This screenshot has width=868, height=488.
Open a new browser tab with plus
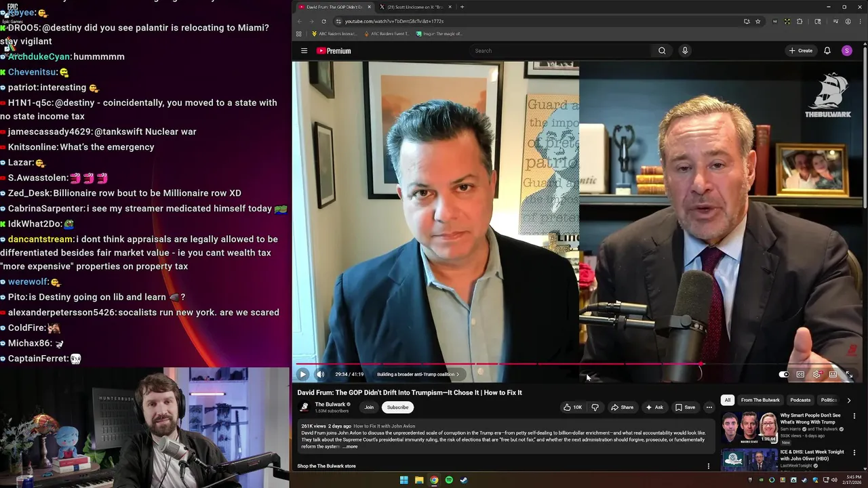462,7
